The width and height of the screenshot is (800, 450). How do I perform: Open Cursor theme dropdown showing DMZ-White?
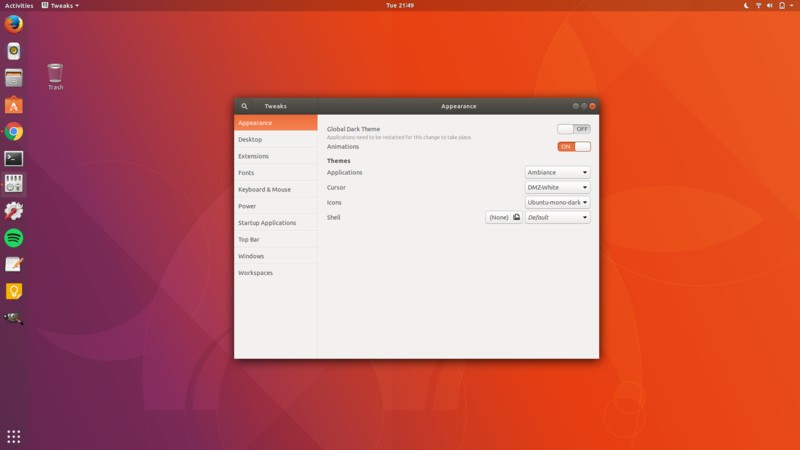pyautogui.click(x=558, y=187)
